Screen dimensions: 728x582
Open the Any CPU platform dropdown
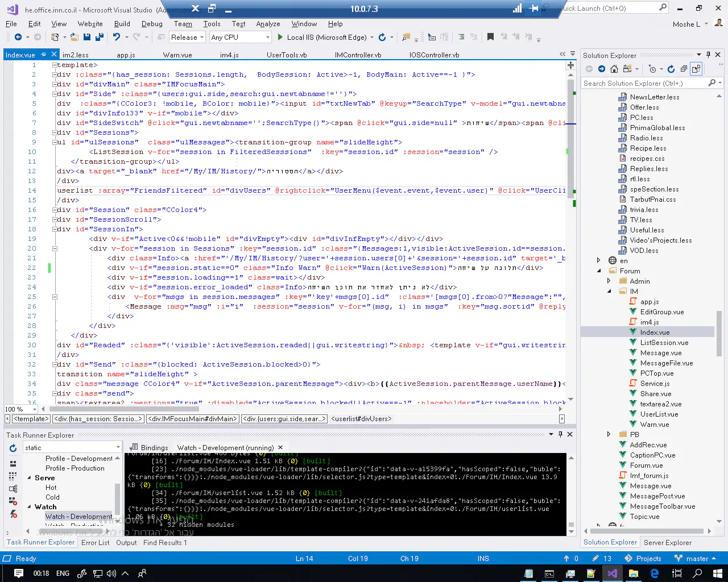point(240,37)
